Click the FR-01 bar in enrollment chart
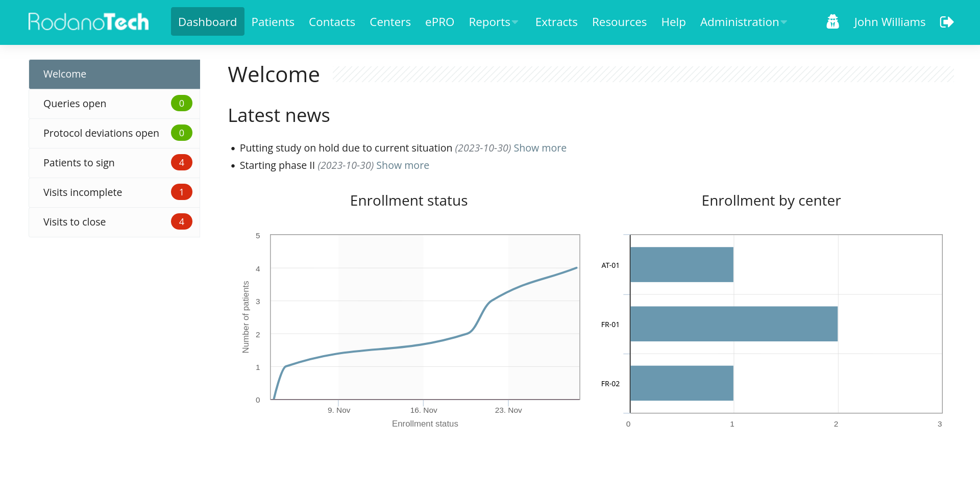The width and height of the screenshot is (980, 498). (x=733, y=324)
